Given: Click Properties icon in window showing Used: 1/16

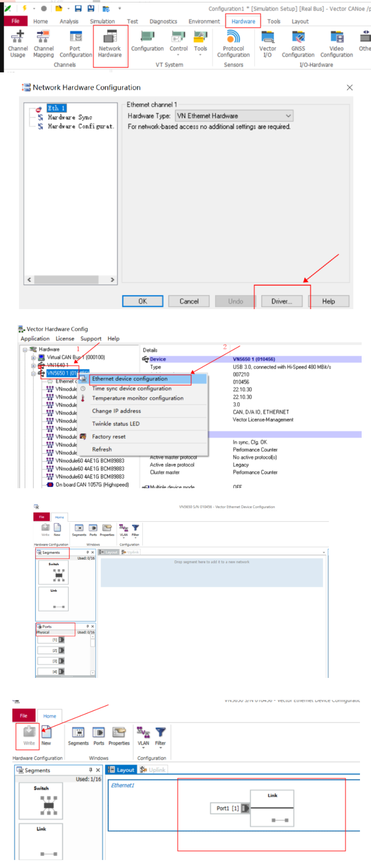Looking at the screenshot, I should click(119, 736).
